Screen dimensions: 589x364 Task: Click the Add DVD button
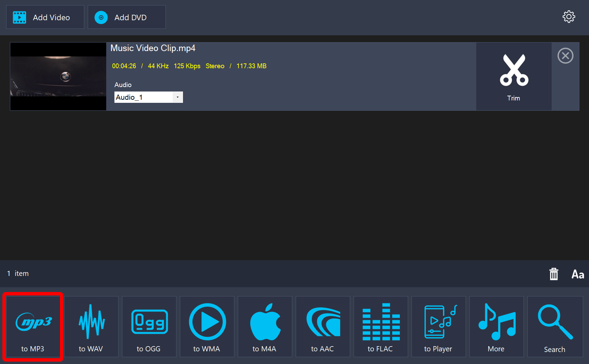(x=127, y=17)
